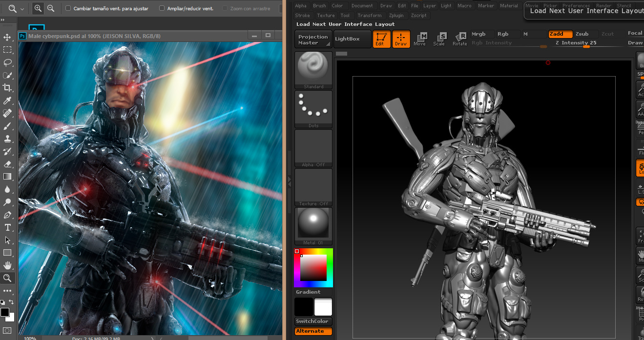Click the Projection Master button
Image resolution: width=644 pixels, height=340 pixels.
[313, 40]
